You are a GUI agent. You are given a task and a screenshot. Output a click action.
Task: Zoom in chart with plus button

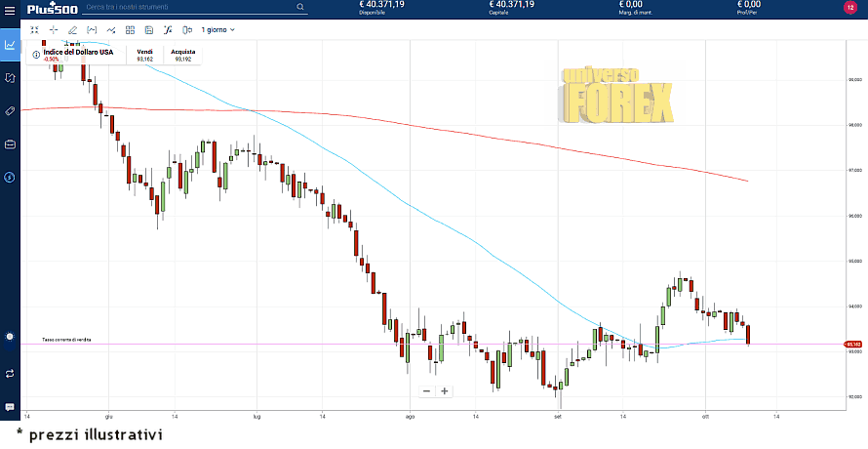[x=445, y=390]
